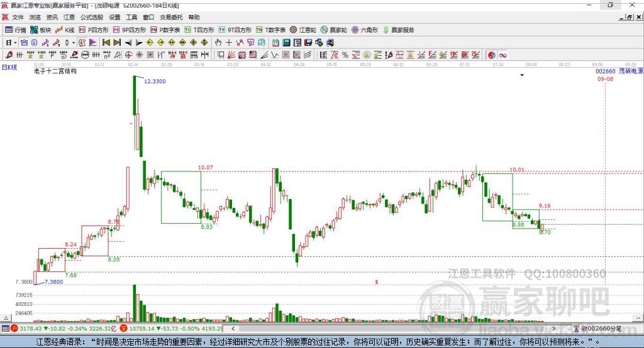644x348 pixels.
Task: Open the calculator icon
Action: pyautogui.click(x=286, y=43)
